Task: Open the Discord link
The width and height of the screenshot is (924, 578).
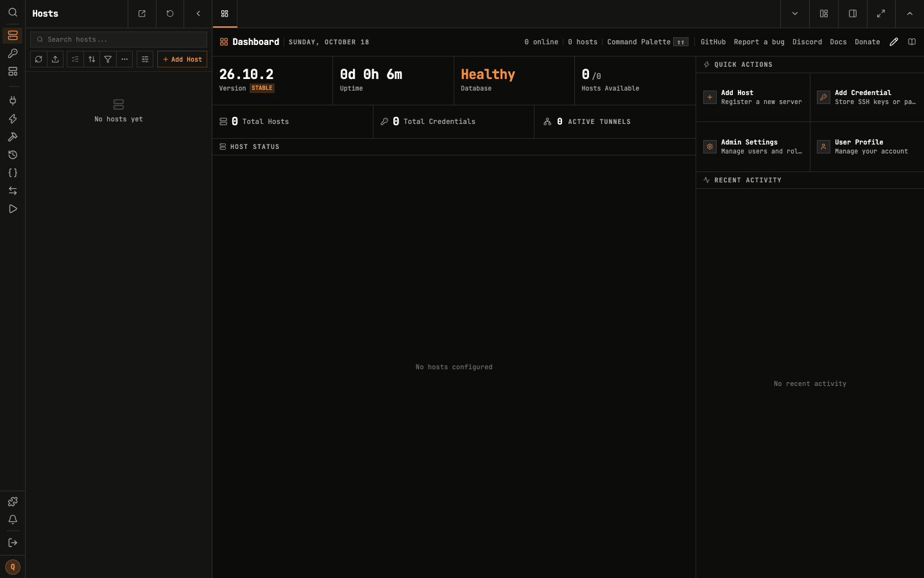Action: click(x=807, y=42)
